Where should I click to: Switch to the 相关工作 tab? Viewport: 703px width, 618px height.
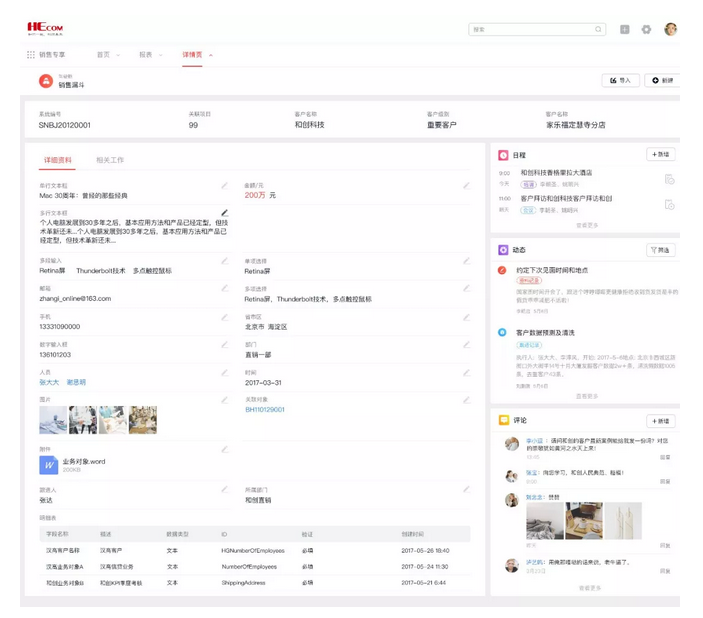(x=110, y=160)
